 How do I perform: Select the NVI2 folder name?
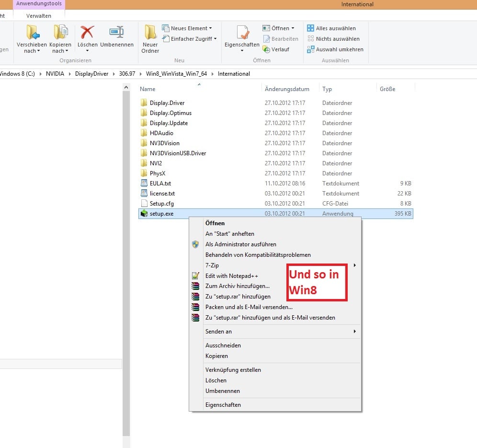156,163
